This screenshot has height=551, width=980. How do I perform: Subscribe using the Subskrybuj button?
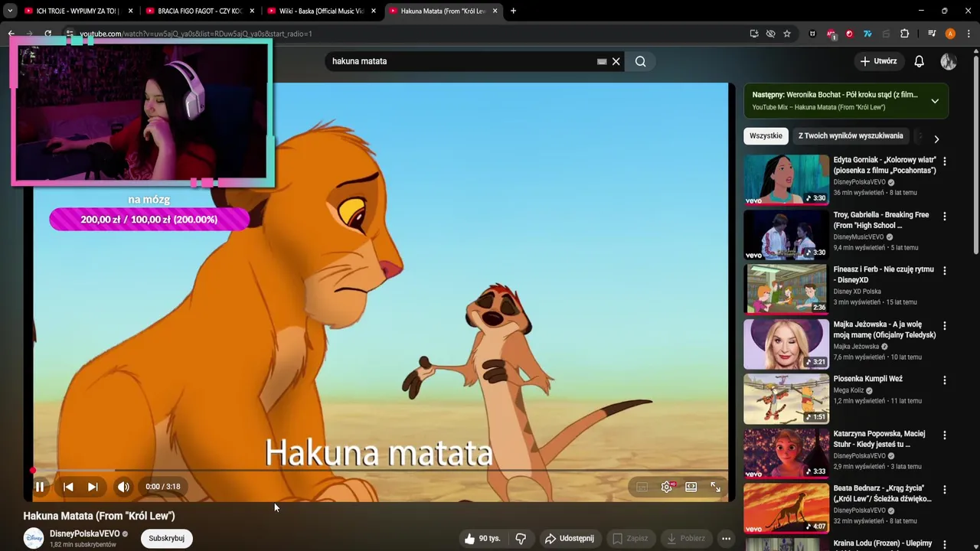(x=166, y=538)
